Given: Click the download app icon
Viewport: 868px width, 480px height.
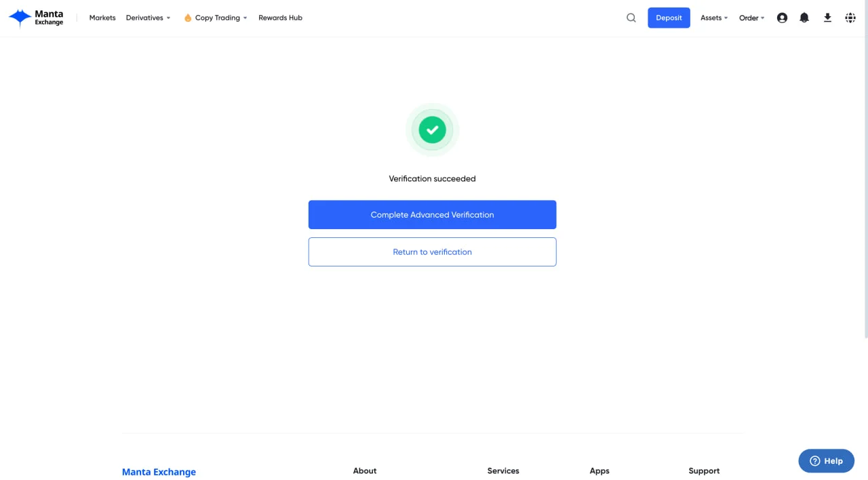Looking at the screenshot, I should click(827, 18).
